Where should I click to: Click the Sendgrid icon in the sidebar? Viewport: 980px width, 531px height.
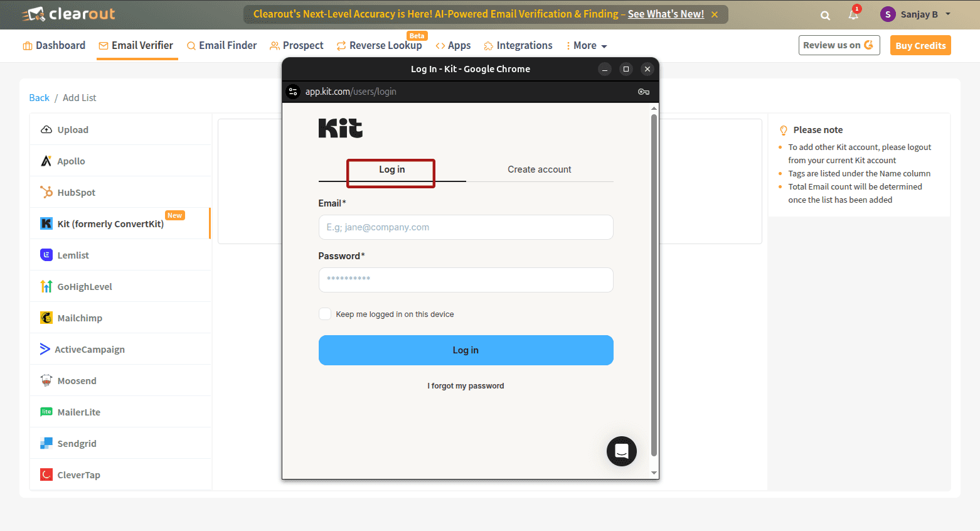[46, 443]
